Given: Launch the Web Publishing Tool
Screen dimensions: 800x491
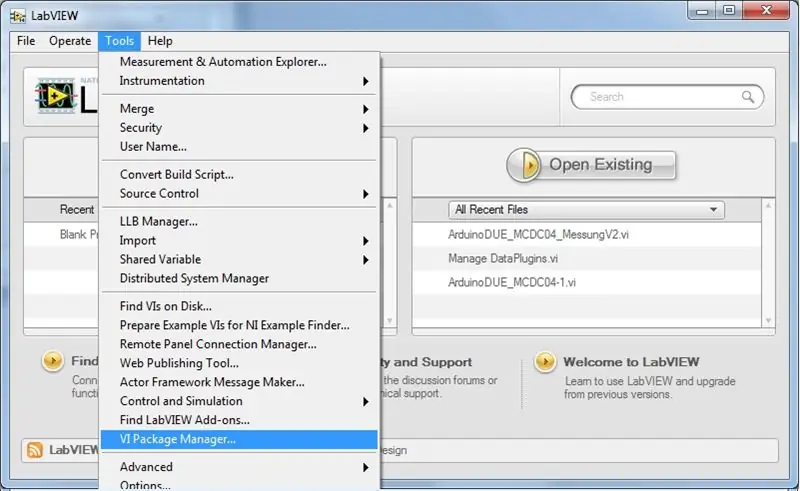Looking at the screenshot, I should 239,363.
